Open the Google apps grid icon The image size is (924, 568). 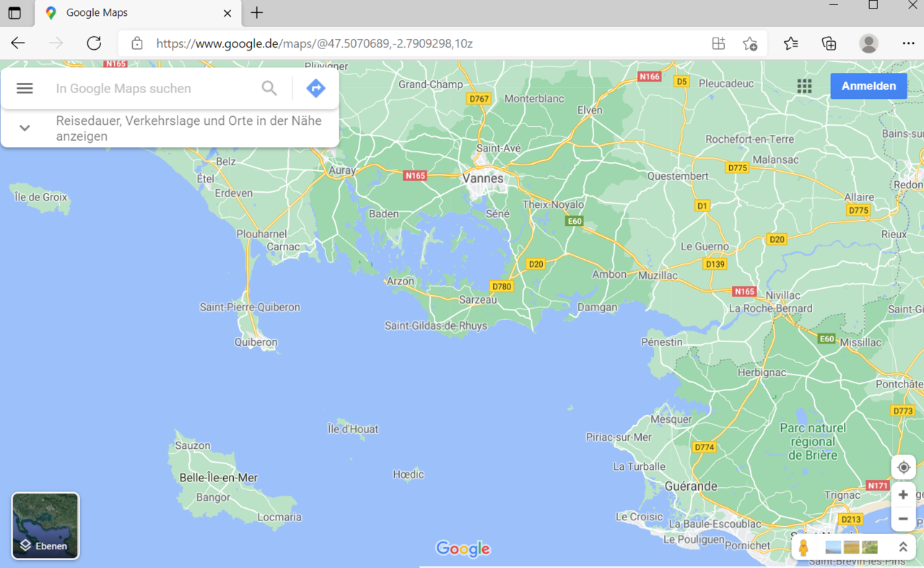pyautogui.click(x=805, y=86)
